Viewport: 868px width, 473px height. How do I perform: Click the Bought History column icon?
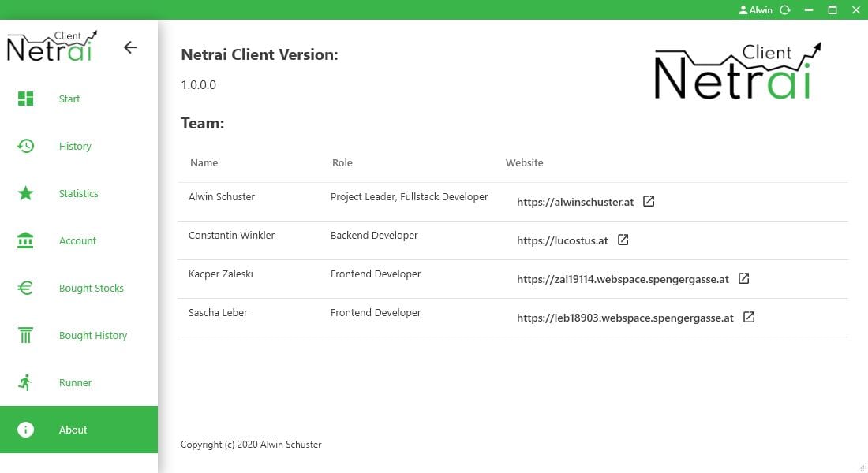25,335
